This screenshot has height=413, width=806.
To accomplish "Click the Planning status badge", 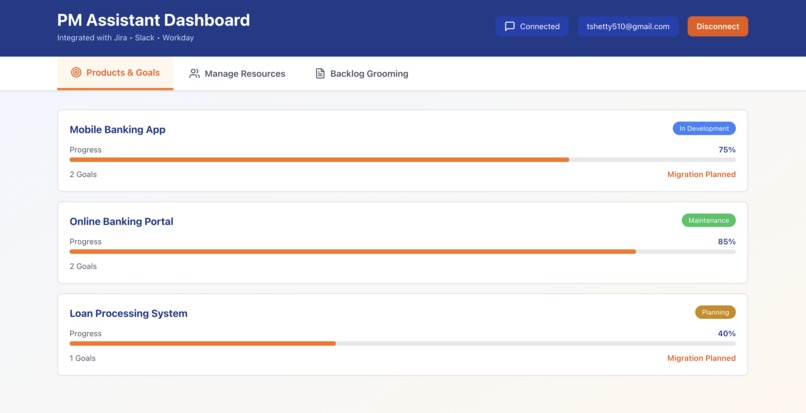I will click(715, 312).
